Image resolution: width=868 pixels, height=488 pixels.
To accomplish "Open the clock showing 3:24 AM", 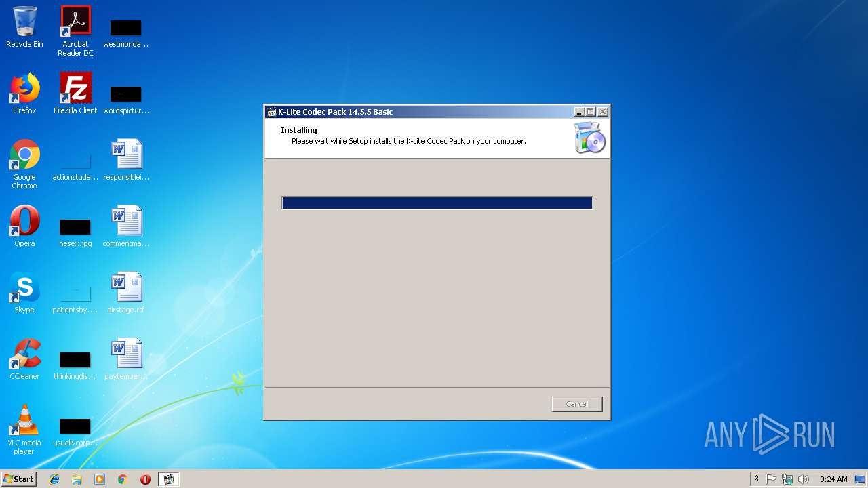I will pyautogui.click(x=833, y=479).
